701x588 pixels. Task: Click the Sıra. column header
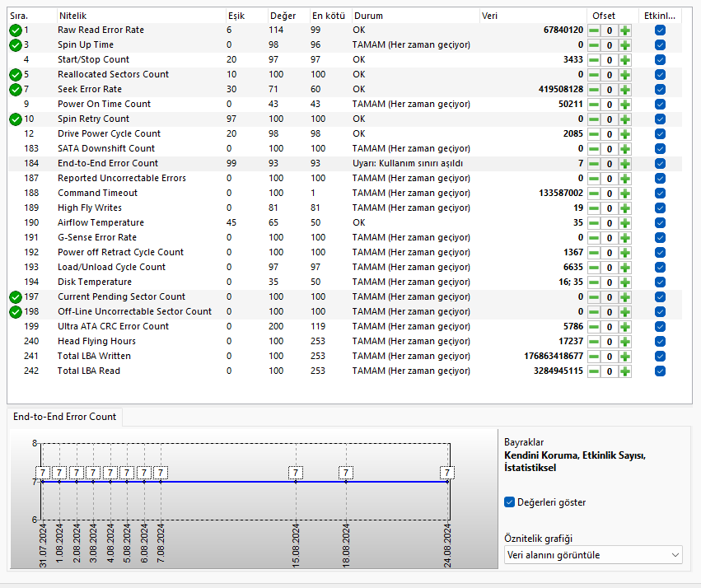(33, 16)
